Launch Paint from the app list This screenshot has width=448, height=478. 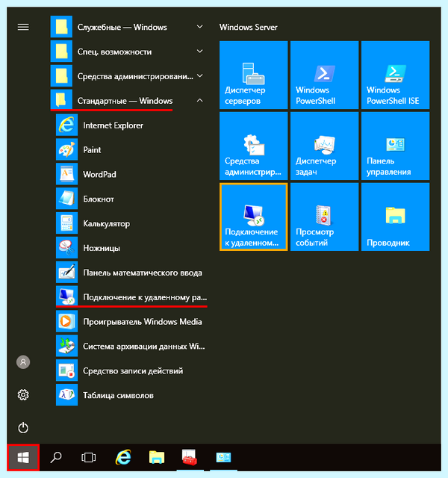point(131,150)
